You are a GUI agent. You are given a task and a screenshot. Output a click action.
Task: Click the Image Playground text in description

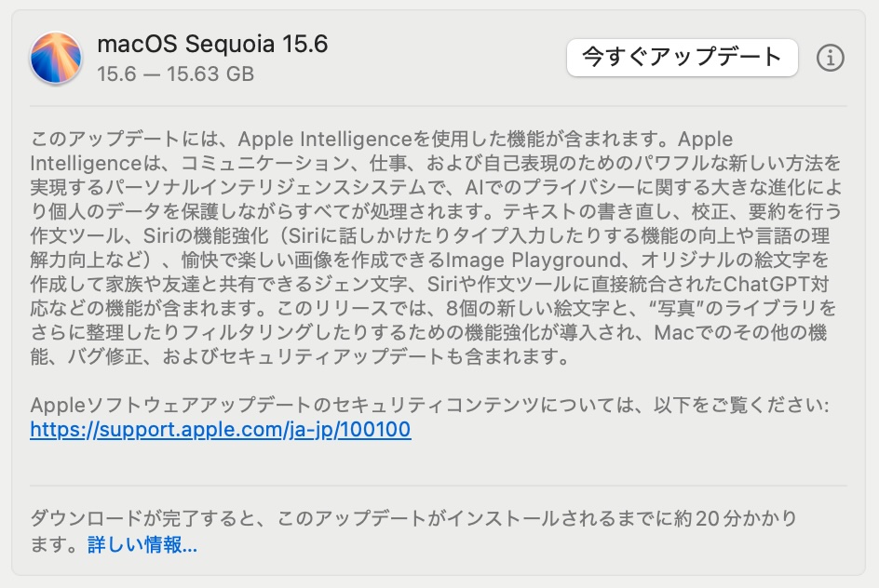(533, 261)
